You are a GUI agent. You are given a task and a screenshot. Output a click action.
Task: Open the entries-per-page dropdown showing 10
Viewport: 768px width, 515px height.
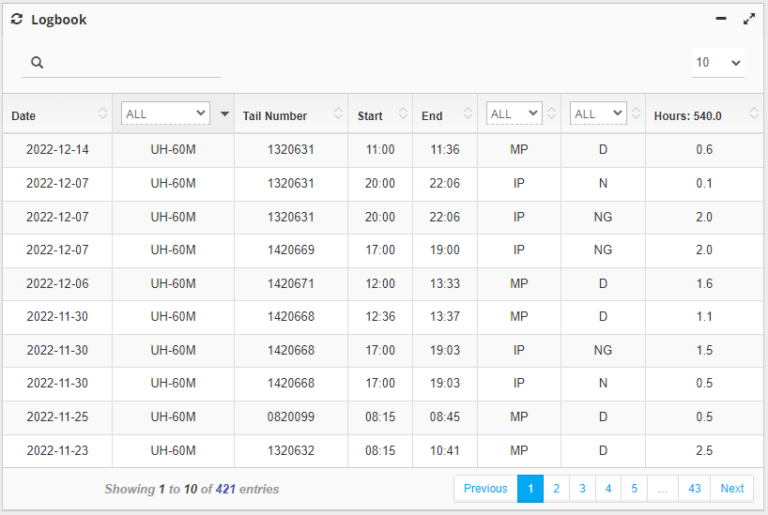click(718, 62)
